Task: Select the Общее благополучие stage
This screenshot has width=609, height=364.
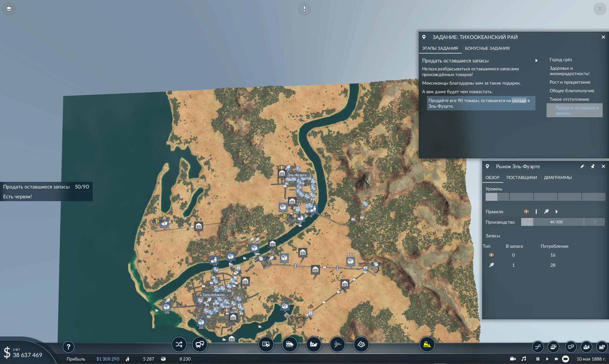Action: click(x=572, y=91)
